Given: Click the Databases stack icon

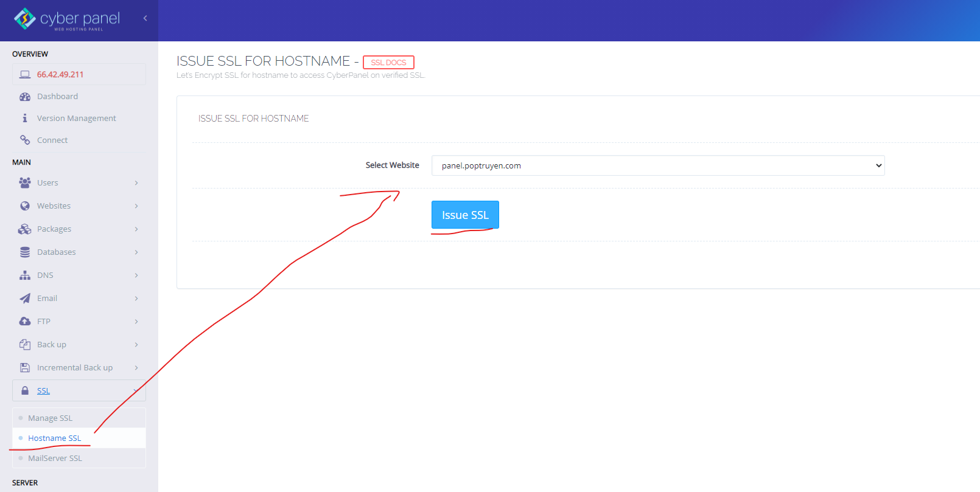Looking at the screenshot, I should tap(25, 252).
